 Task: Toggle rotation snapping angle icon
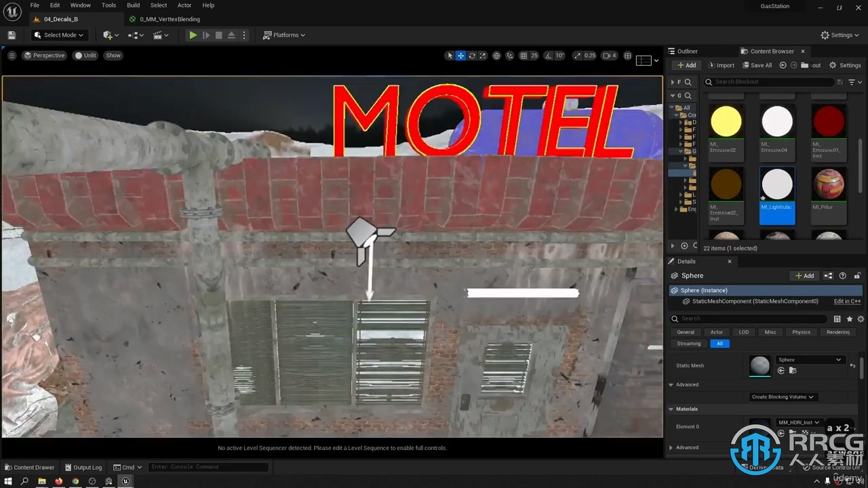coord(548,56)
